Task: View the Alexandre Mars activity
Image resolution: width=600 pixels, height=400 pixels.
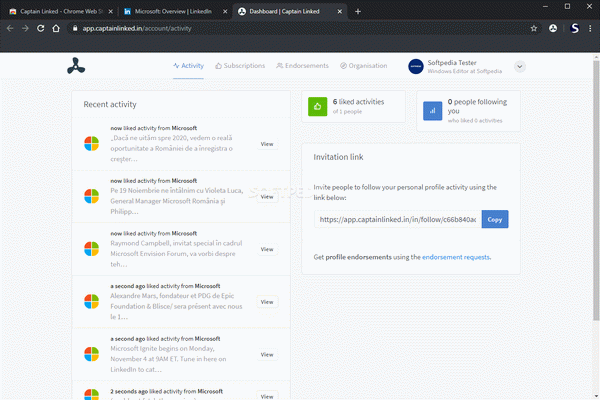Action: pos(267,302)
